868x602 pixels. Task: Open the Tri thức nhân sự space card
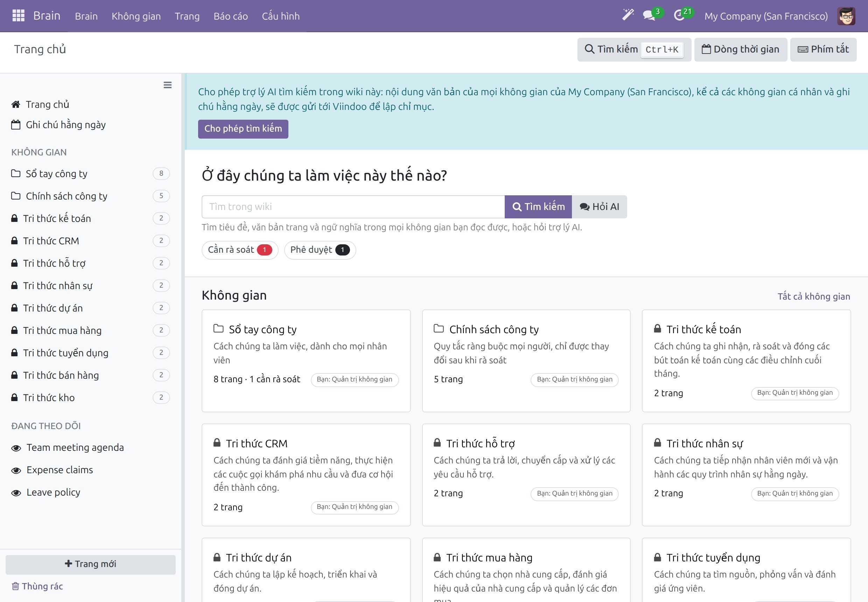(x=746, y=475)
